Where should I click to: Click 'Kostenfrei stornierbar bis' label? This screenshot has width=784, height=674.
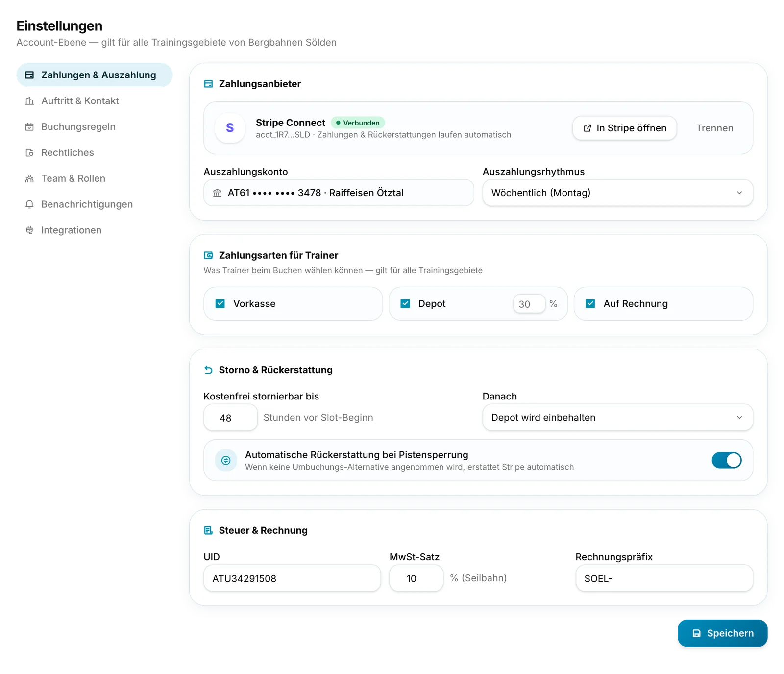[x=261, y=396]
